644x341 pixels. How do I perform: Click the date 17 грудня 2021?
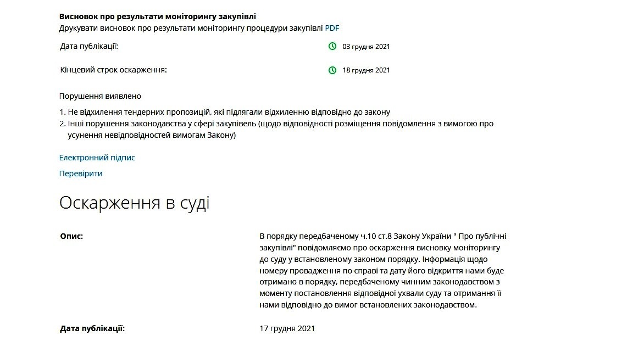pos(287,328)
